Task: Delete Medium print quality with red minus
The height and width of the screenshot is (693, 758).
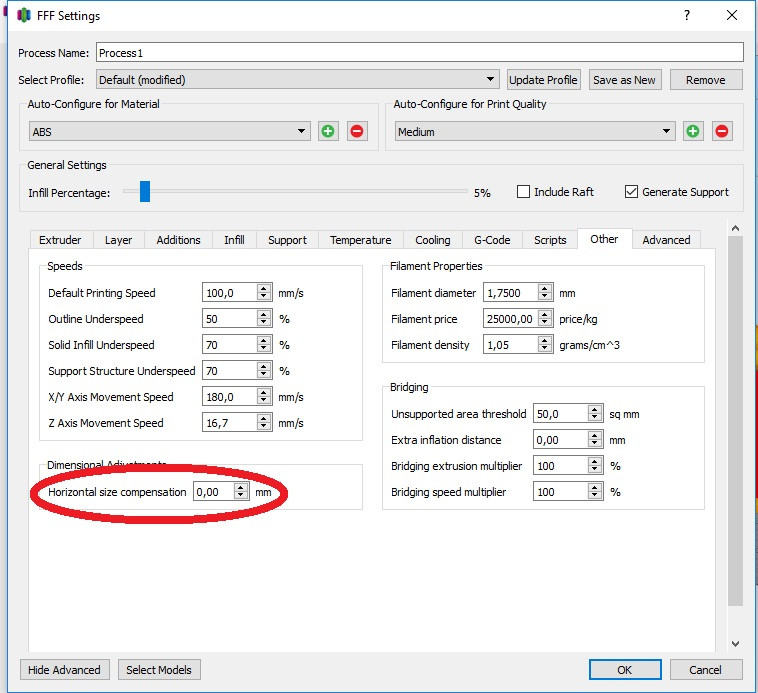Action: click(722, 131)
